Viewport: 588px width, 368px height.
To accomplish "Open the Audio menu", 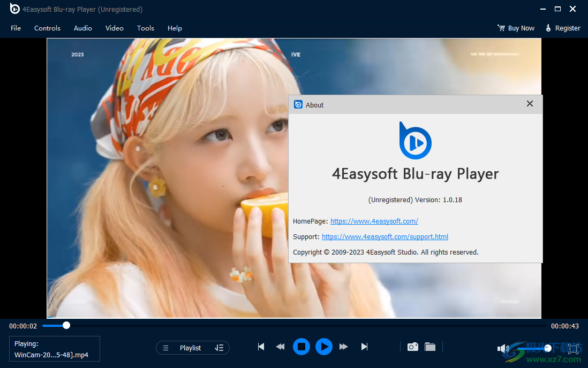I will (x=82, y=28).
